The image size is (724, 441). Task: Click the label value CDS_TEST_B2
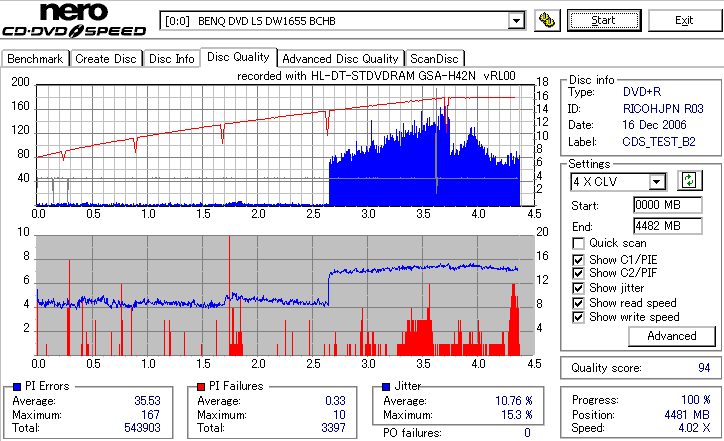coord(659,142)
